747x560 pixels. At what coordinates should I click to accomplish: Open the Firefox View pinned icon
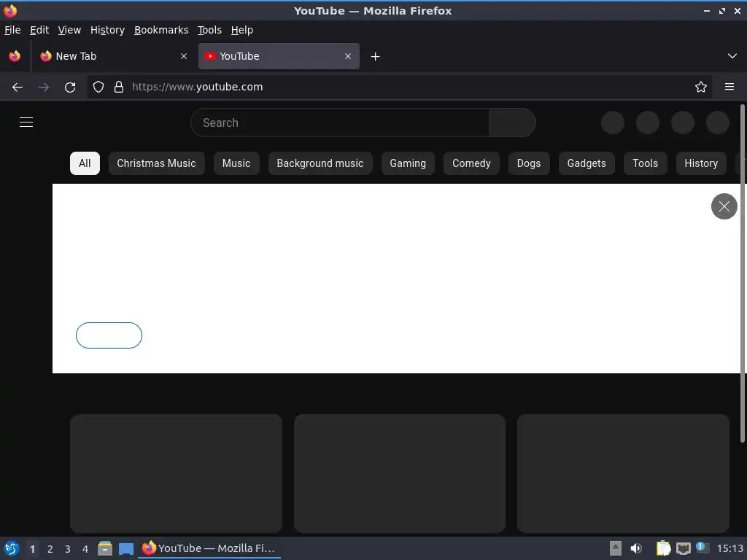point(15,56)
